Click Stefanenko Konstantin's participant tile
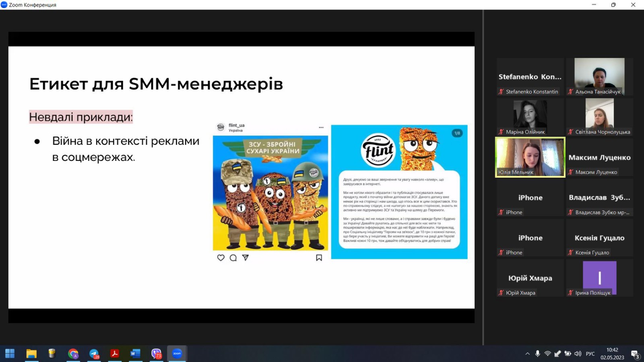Image resolution: width=644 pixels, height=362 pixels. [x=530, y=76]
